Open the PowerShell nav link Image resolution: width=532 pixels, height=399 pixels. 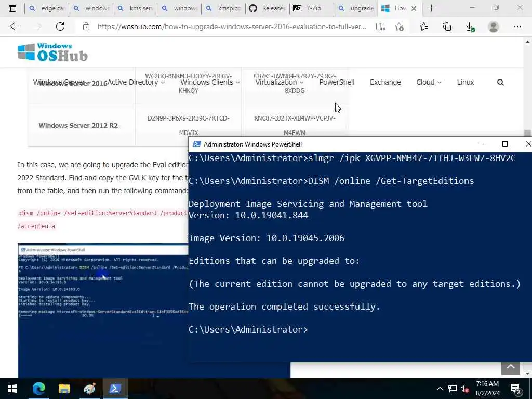pyautogui.click(x=337, y=82)
